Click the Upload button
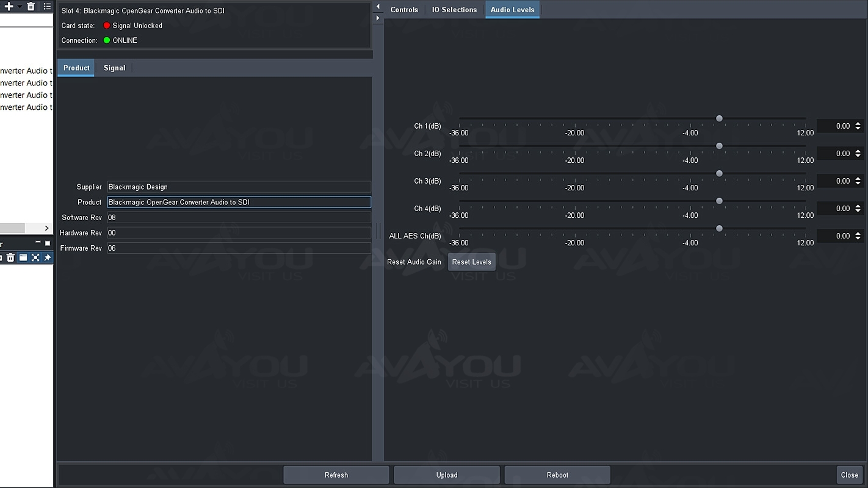The width and height of the screenshot is (868, 488). [x=447, y=475]
